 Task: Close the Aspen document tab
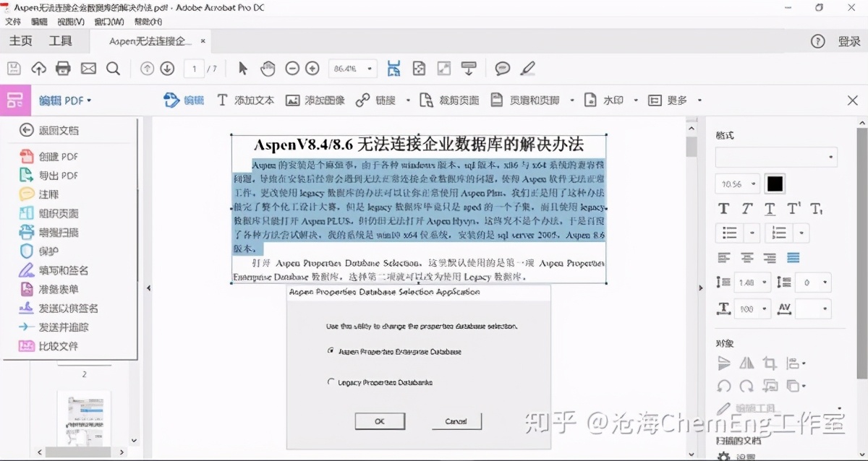point(203,41)
